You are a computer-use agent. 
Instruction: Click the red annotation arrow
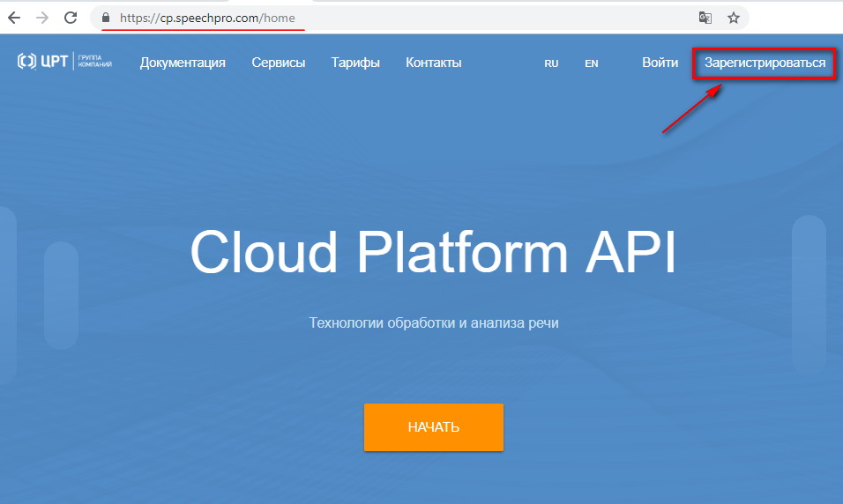pyautogui.click(x=693, y=109)
